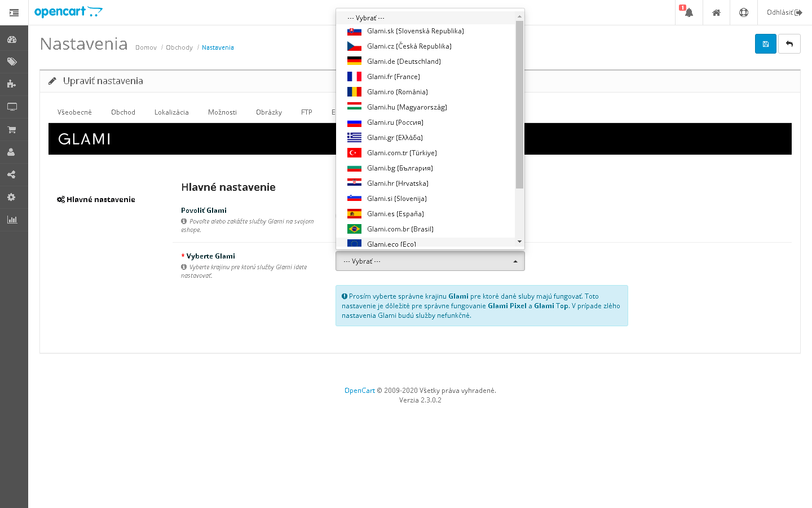Screen dimensions: 812x508
Task: Switch to the Obchod tab
Action: pyautogui.click(x=123, y=112)
